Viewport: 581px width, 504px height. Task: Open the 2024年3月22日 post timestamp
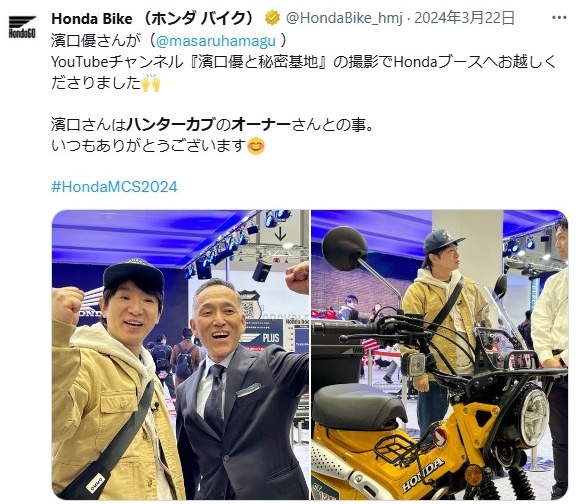pos(464,18)
